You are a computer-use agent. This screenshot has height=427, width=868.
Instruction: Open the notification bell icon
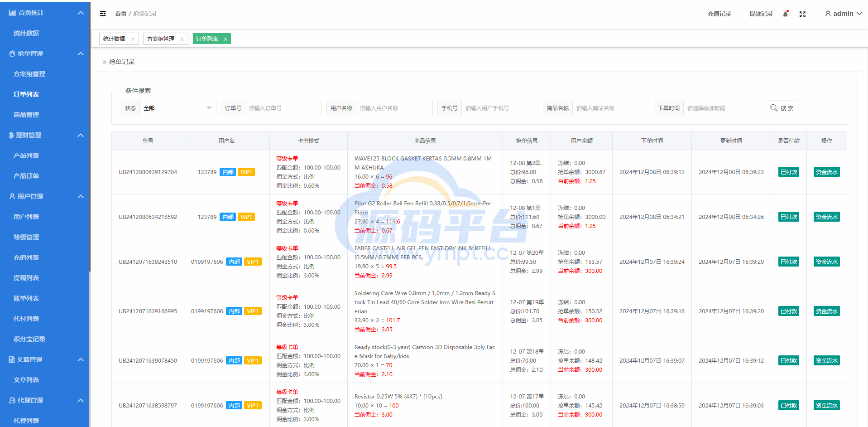786,14
